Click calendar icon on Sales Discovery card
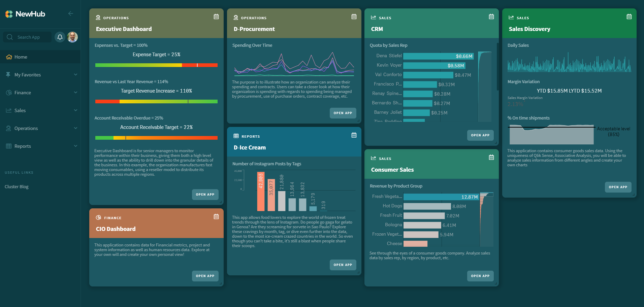 (x=629, y=16)
